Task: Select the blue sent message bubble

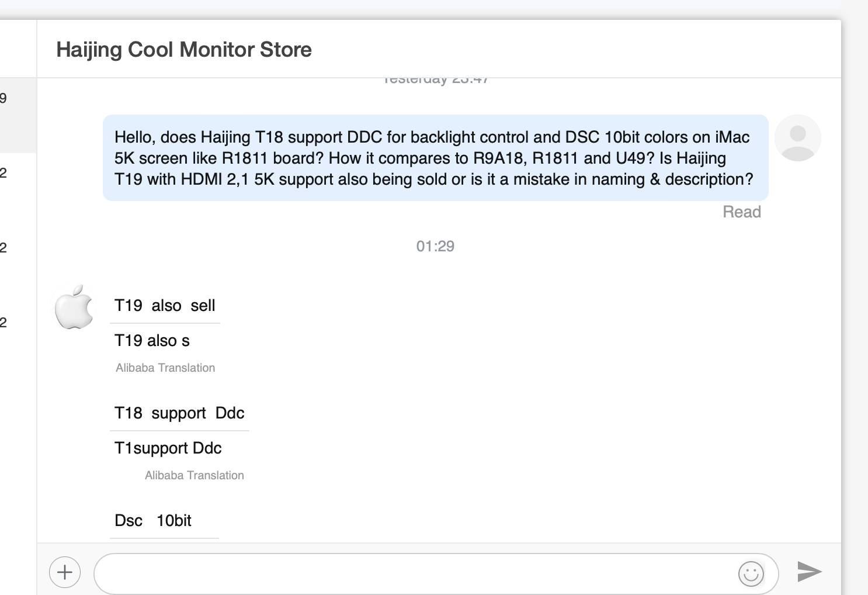Action: (x=435, y=158)
